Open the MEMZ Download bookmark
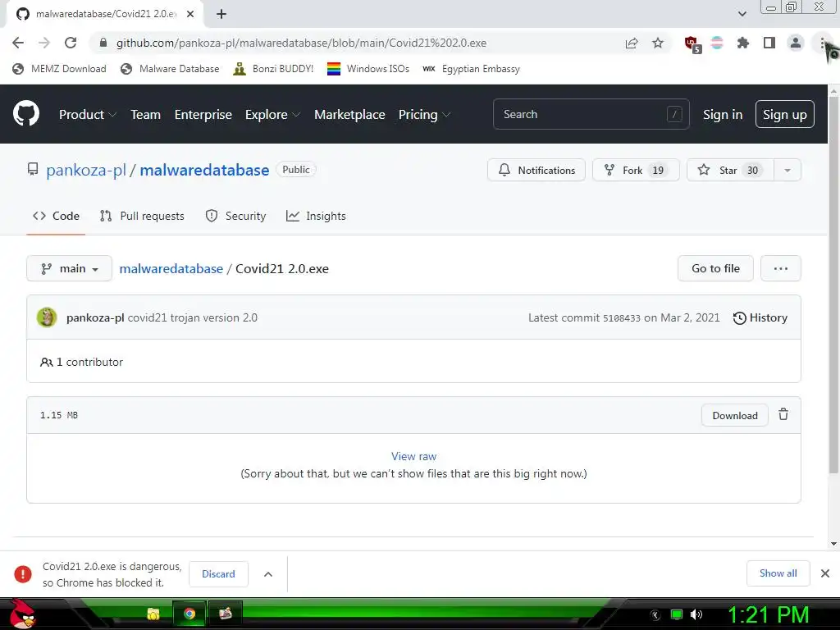The width and height of the screenshot is (840, 630). [59, 69]
